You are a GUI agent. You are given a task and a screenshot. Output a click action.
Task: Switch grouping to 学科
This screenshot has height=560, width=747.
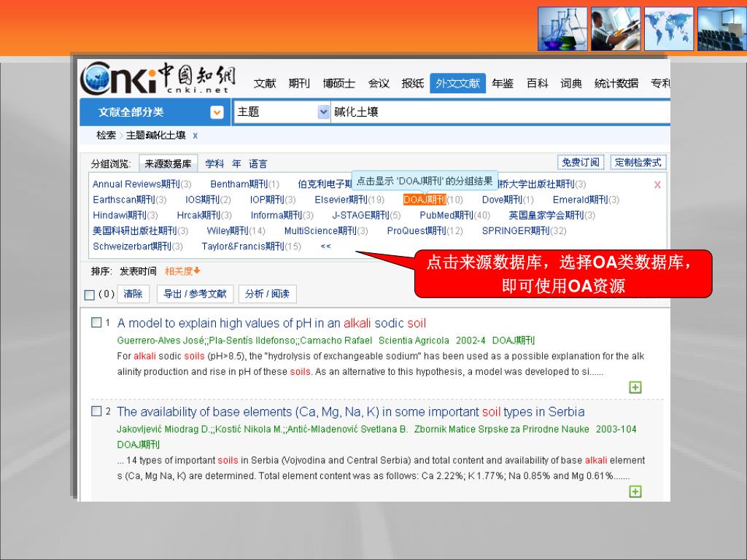click(x=214, y=164)
